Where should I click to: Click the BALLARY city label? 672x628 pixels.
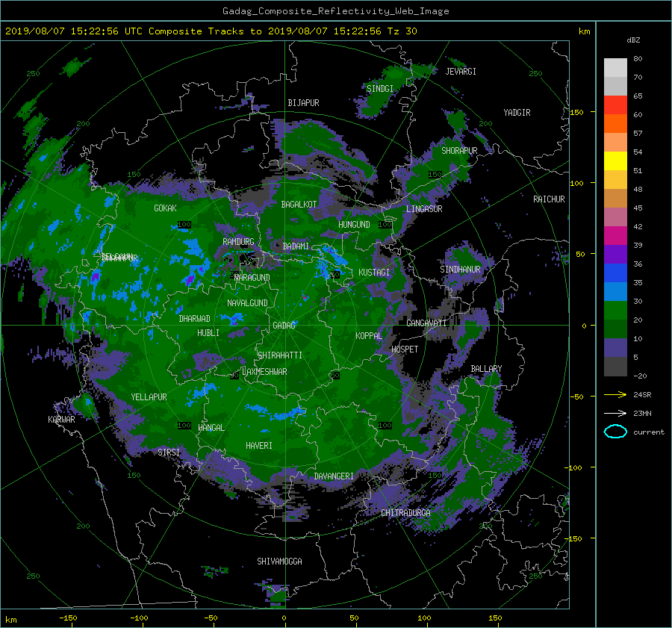tap(486, 369)
